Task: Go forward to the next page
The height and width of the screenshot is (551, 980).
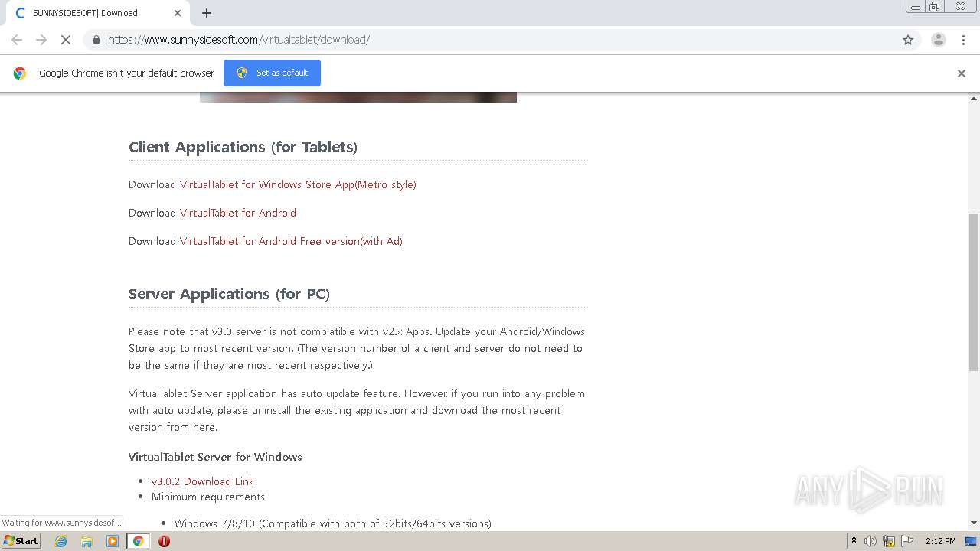Action: pyautogui.click(x=41, y=40)
